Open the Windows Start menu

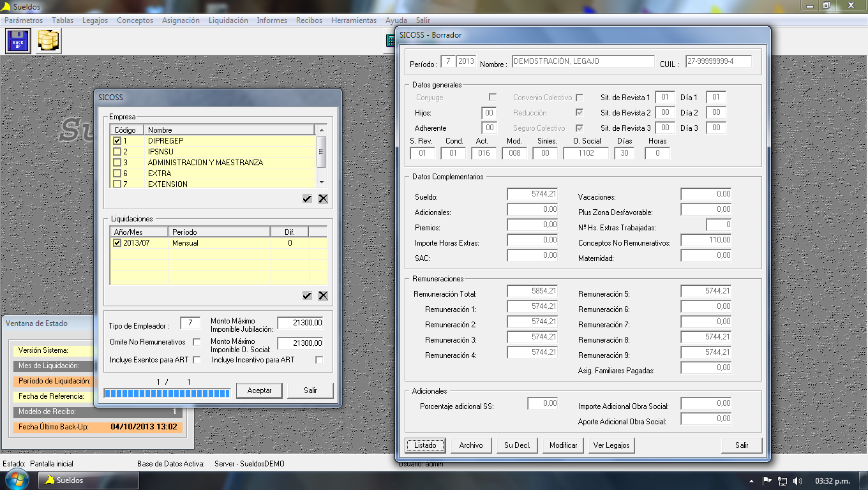[15, 480]
